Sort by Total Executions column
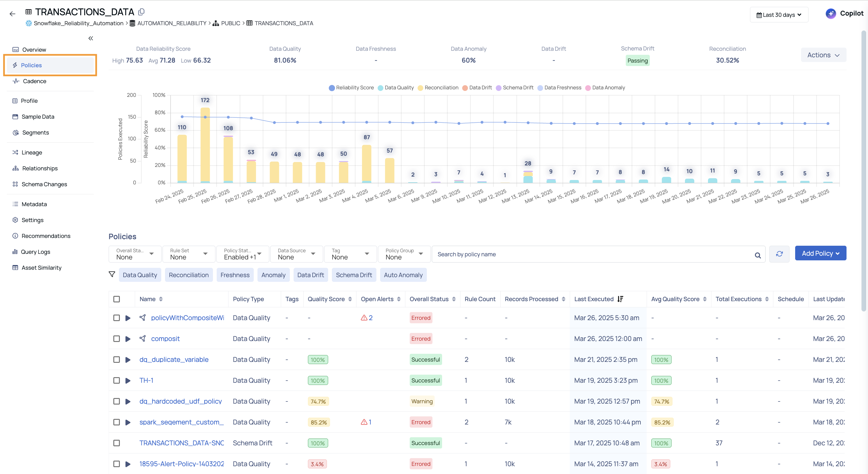Image resolution: width=868 pixels, height=474 pixels. [x=767, y=299]
